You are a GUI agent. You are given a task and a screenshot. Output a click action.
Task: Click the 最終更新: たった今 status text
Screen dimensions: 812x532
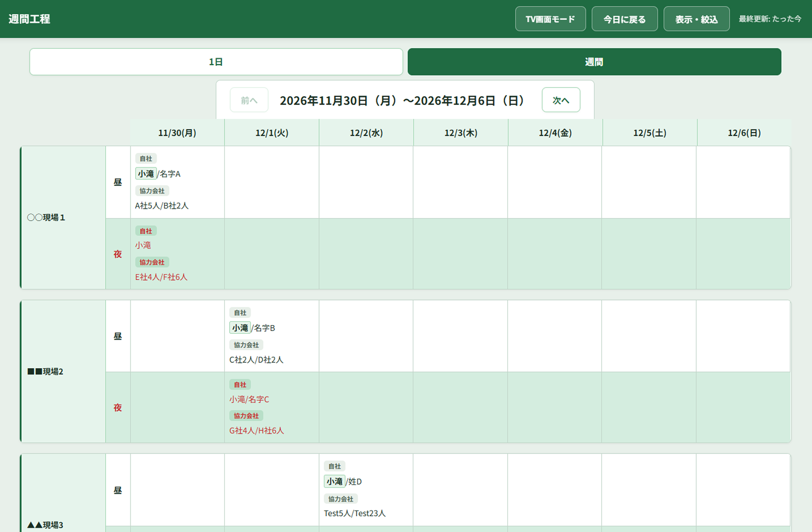pos(770,19)
